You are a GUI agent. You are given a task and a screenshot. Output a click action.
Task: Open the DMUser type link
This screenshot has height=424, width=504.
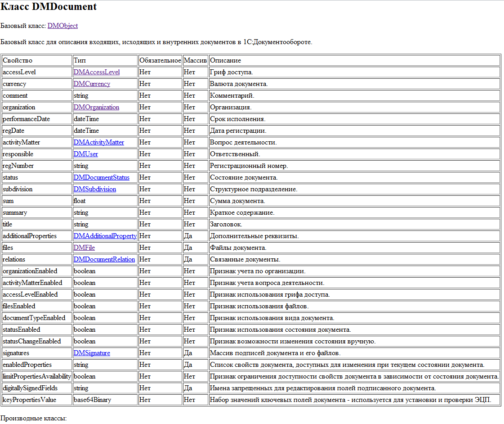point(85,154)
